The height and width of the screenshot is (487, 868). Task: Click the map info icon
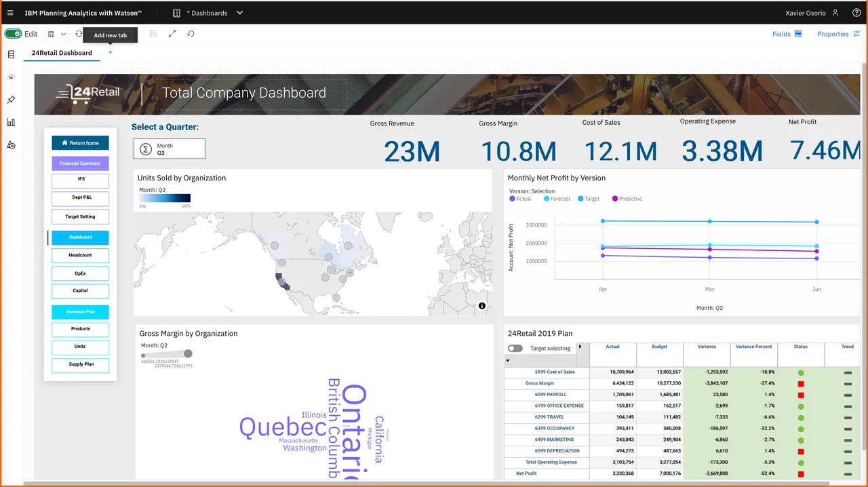pos(482,306)
